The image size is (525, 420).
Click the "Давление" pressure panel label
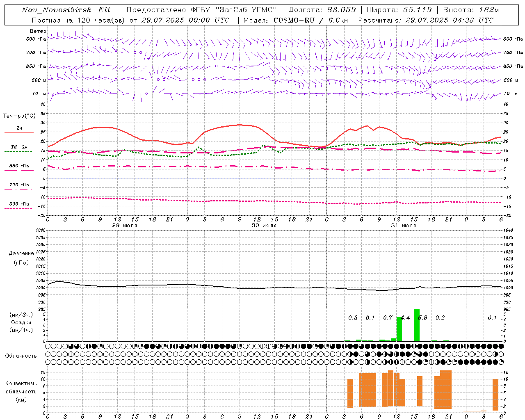pyautogui.click(x=21, y=253)
